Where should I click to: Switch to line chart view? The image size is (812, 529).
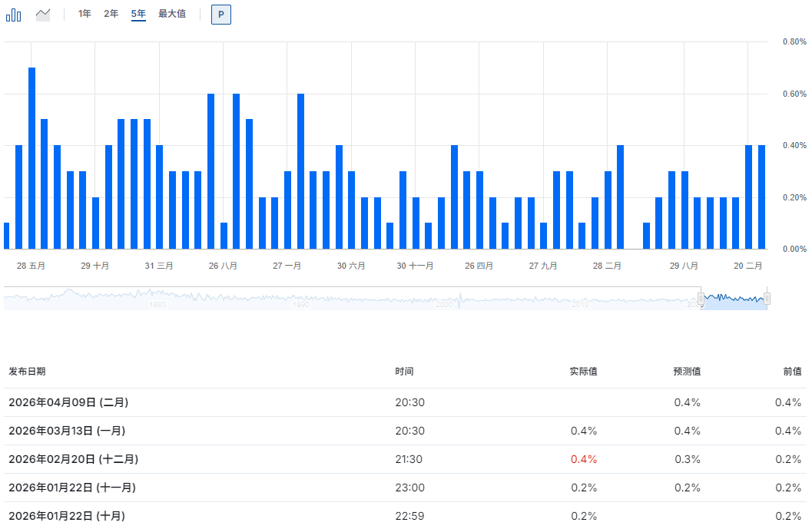(43, 15)
